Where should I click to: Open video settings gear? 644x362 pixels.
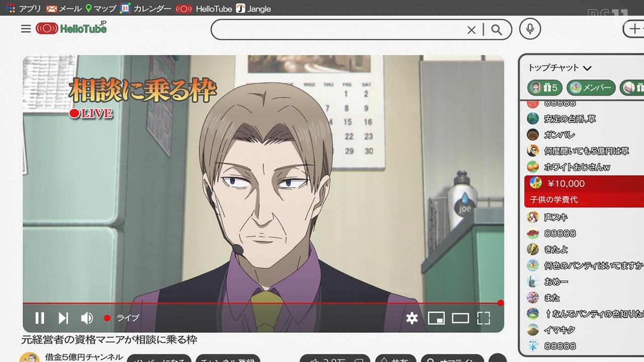click(412, 318)
